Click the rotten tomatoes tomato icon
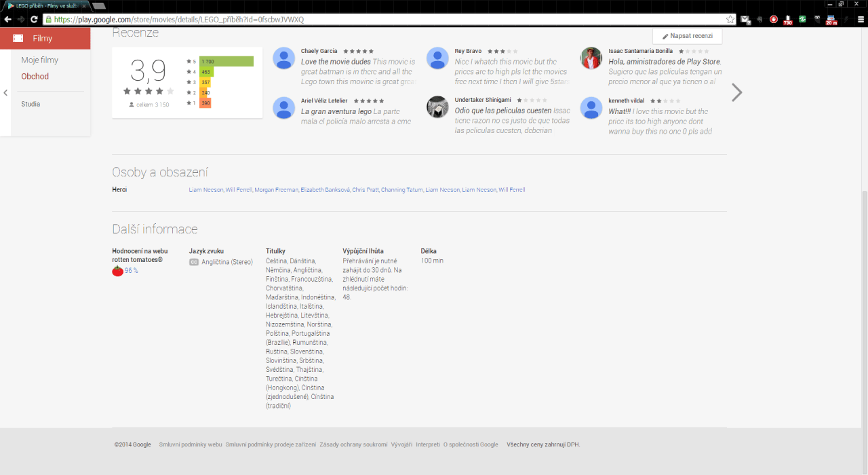868x475 pixels. coord(117,271)
